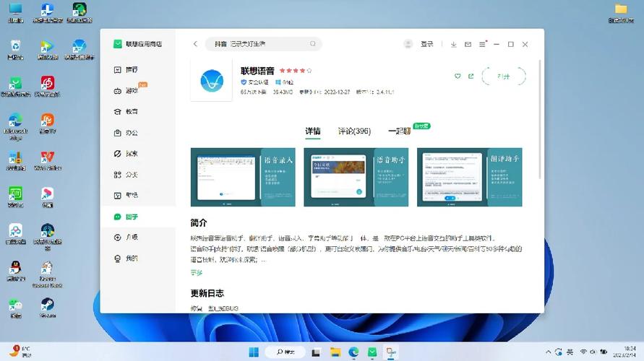The height and width of the screenshot is (361, 644).
Task: Open the Windows Start button
Action: [254, 352]
